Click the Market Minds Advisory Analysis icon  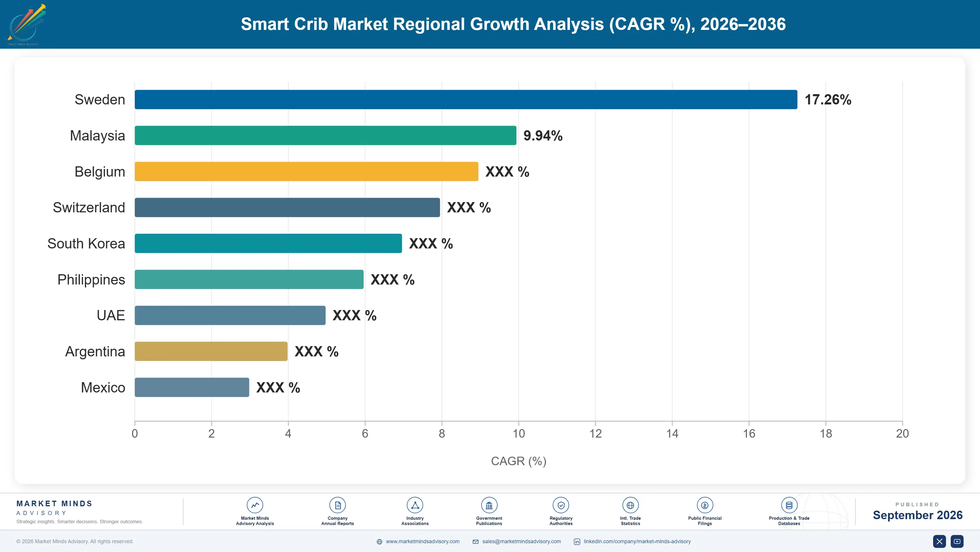(x=255, y=505)
